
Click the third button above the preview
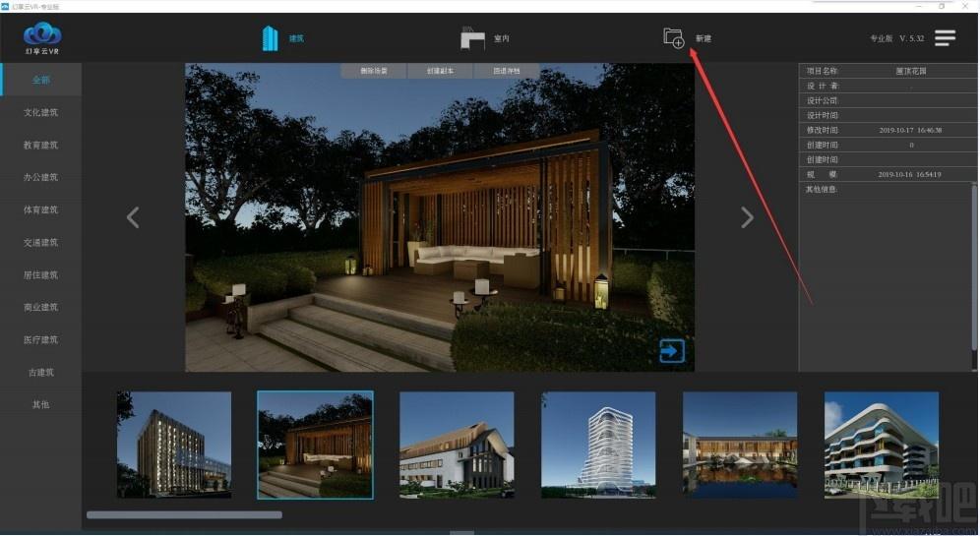[507, 71]
